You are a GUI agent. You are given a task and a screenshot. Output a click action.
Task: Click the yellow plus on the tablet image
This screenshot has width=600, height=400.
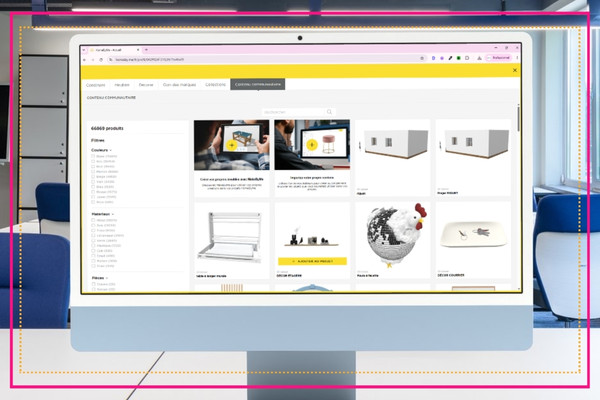pos(231,145)
